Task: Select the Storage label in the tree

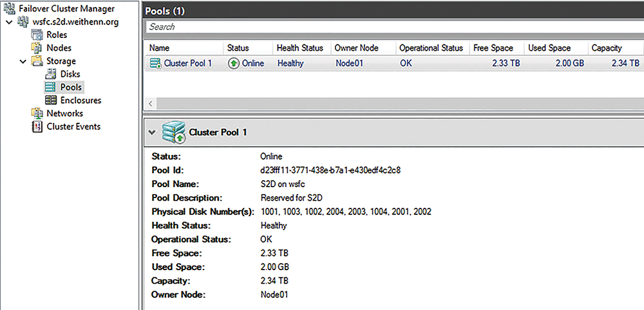Action: point(61,61)
